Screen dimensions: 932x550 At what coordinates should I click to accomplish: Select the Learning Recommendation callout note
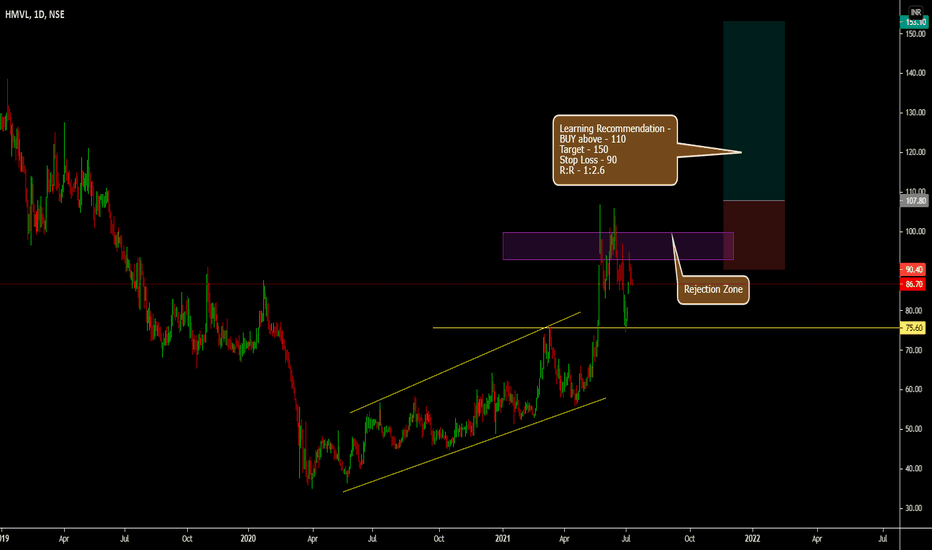pyautogui.click(x=615, y=150)
